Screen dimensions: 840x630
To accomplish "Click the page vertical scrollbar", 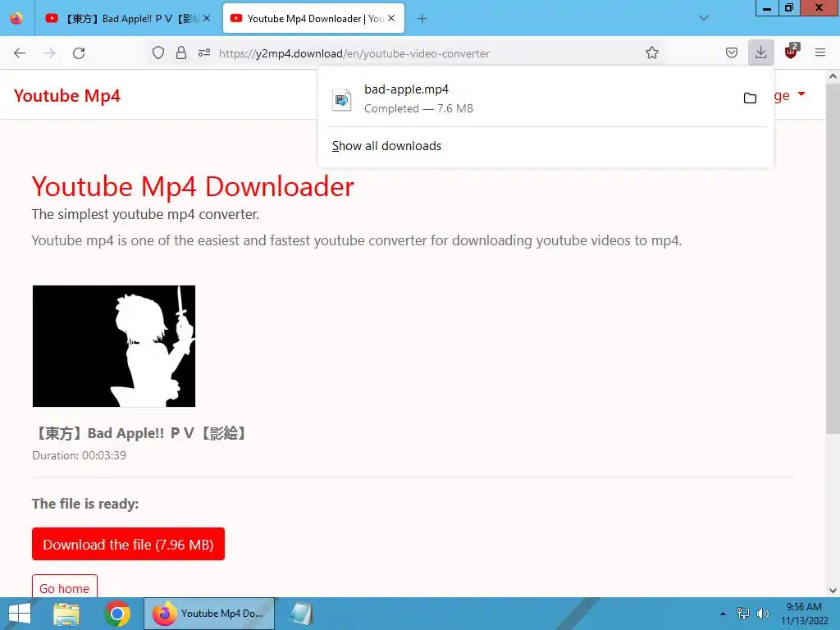I will 833,257.
